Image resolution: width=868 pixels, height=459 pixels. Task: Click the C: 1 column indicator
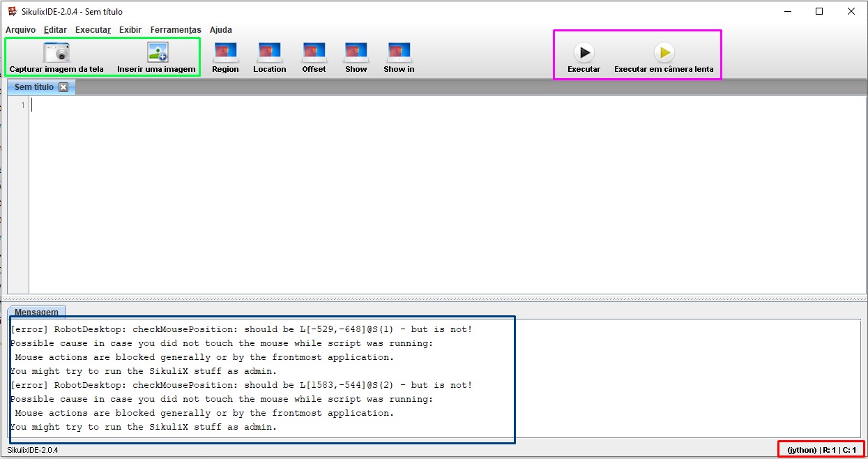click(849, 450)
